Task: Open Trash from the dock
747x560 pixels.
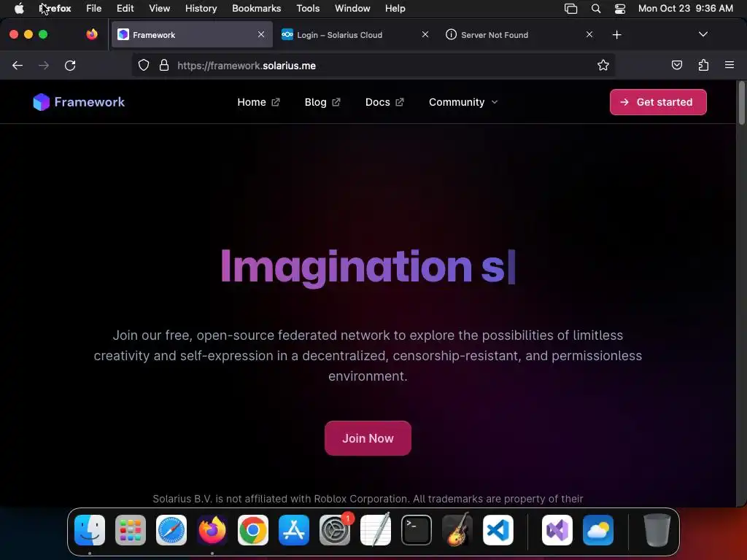Action: pyautogui.click(x=657, y=530)
